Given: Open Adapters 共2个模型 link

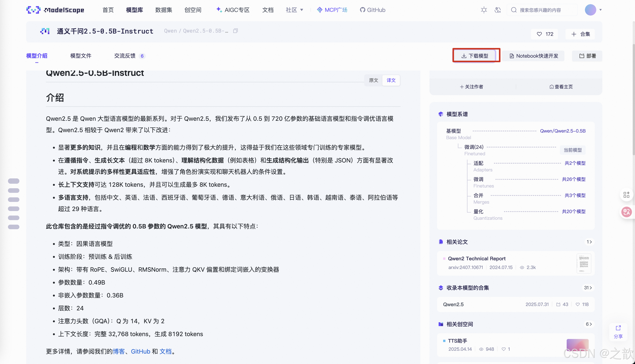Looking at the screenshot, I should (x=575, y=163).
